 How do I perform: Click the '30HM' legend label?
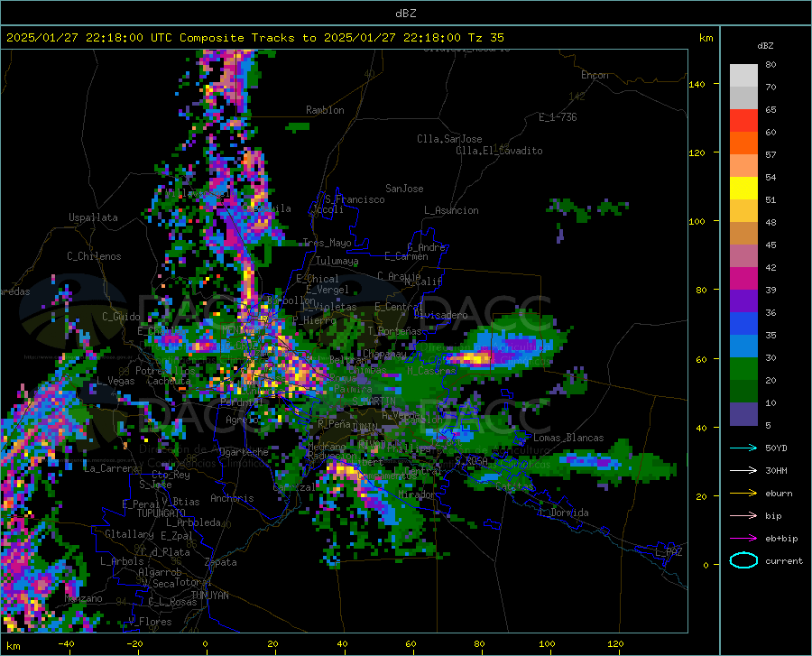[776, 471]
